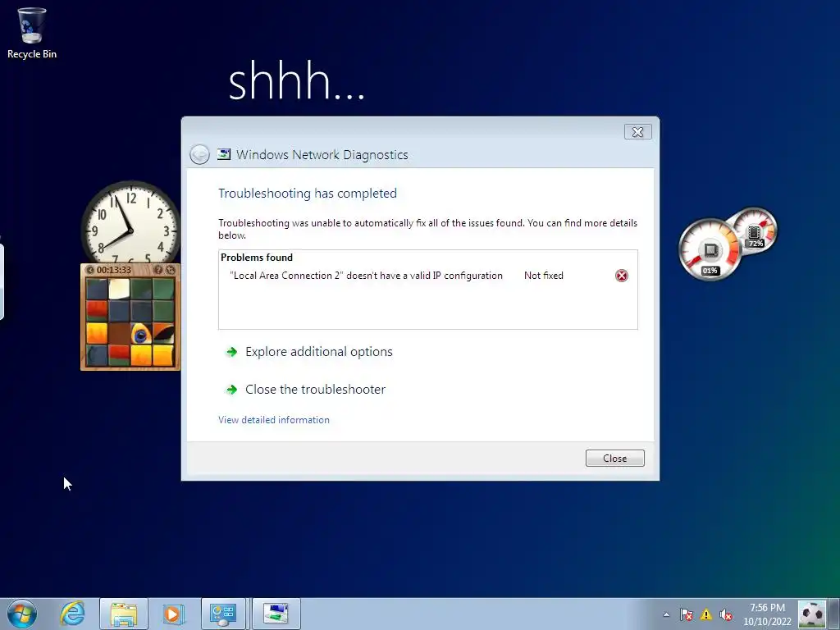Open Action Center flag tray icon

pyautogui.click(x=687, y=614)
